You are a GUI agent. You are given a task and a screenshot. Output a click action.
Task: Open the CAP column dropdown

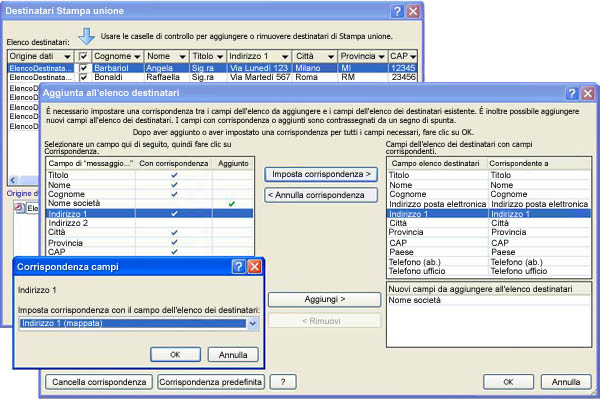[x=413, y=57]
